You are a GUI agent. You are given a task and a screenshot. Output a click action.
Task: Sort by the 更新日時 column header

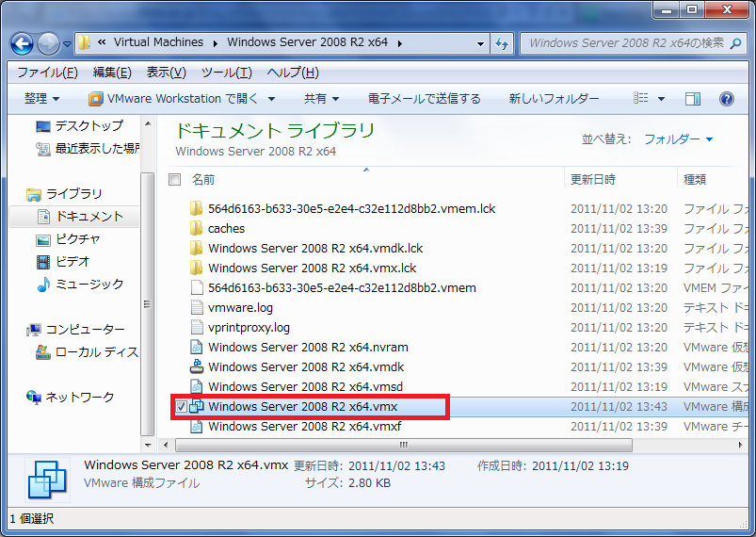pos(620,180)
